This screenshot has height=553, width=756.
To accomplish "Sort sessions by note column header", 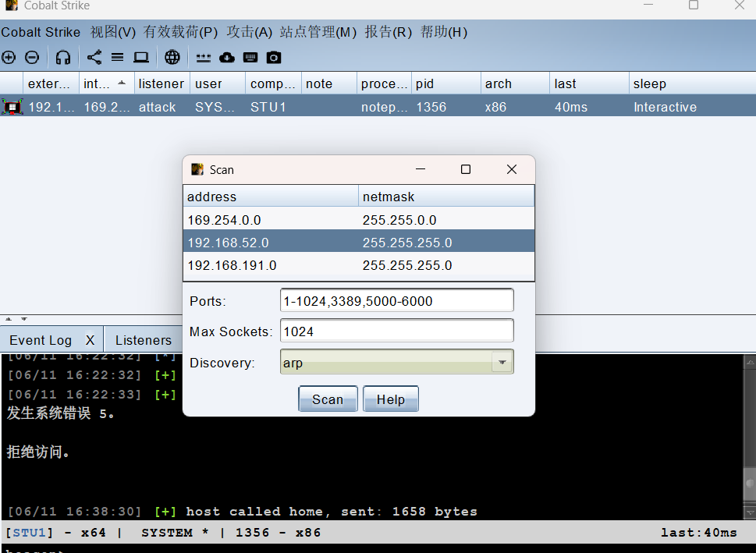I will click(328, 83).
